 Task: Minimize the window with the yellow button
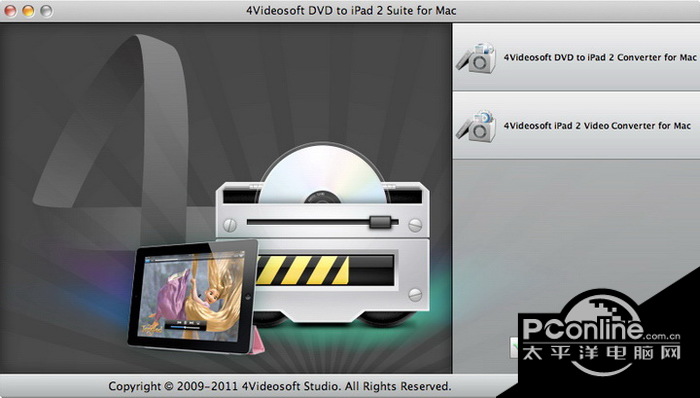coord(28,11)
